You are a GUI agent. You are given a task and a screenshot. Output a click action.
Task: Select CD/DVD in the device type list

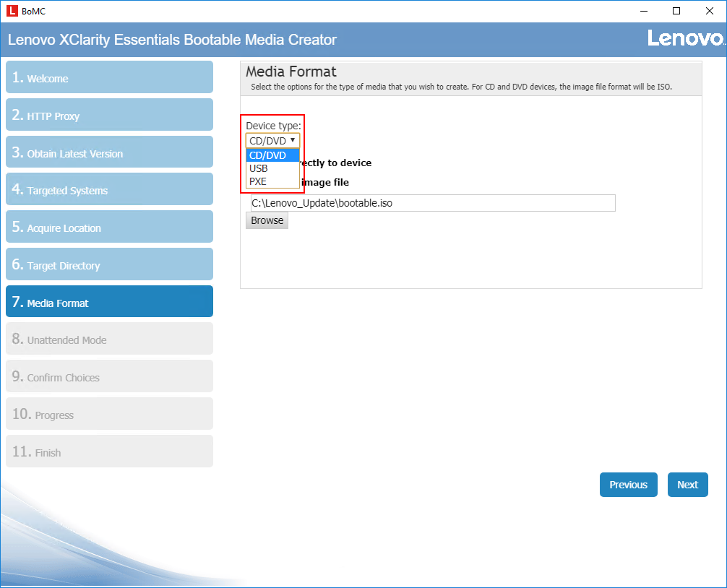pos(272,155)
